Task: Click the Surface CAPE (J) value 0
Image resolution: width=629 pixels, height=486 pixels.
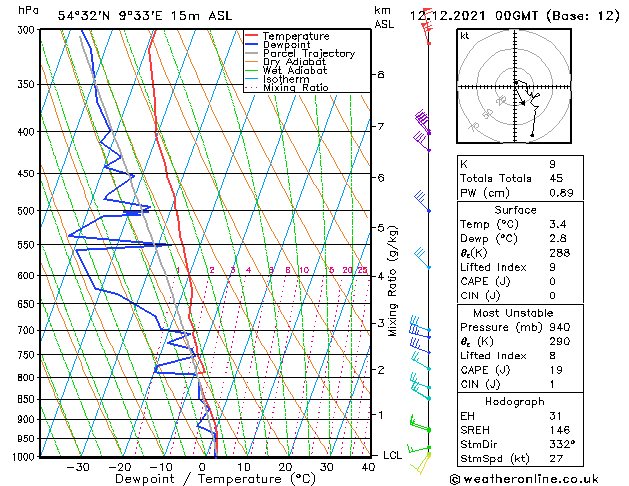Action: click(552, 281)
